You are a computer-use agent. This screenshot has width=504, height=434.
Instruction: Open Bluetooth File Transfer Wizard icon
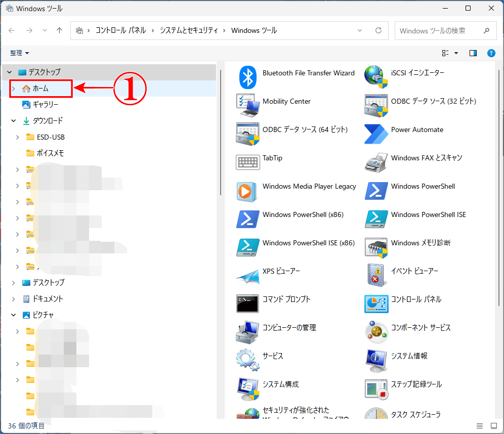coord(247,77)
